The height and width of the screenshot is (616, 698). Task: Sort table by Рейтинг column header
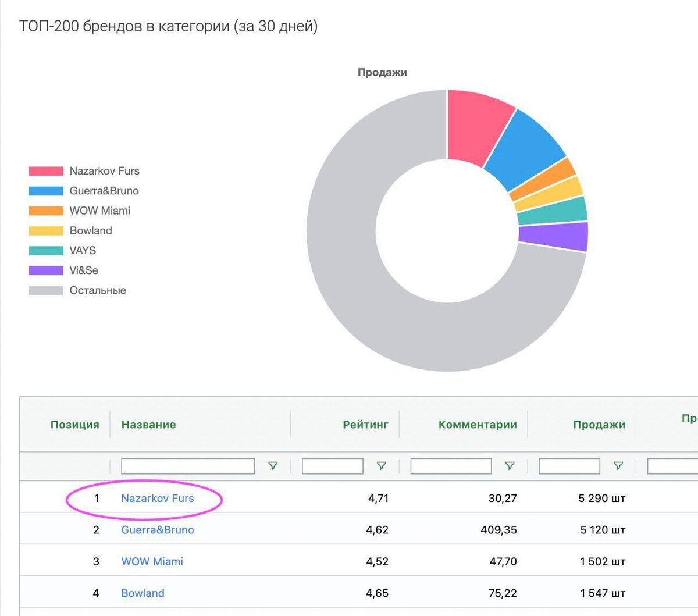coord(365,425)
